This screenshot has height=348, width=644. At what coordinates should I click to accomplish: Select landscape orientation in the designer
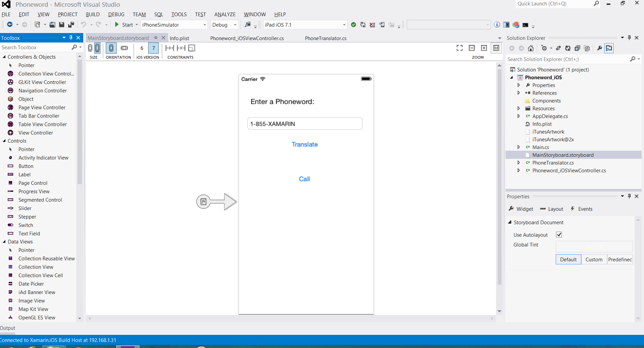pos(124,48)
